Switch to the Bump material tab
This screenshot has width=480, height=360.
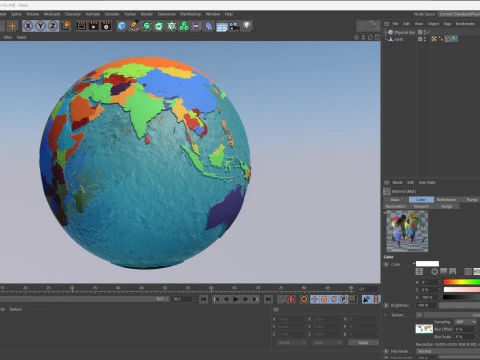click(x=471, y=199)
